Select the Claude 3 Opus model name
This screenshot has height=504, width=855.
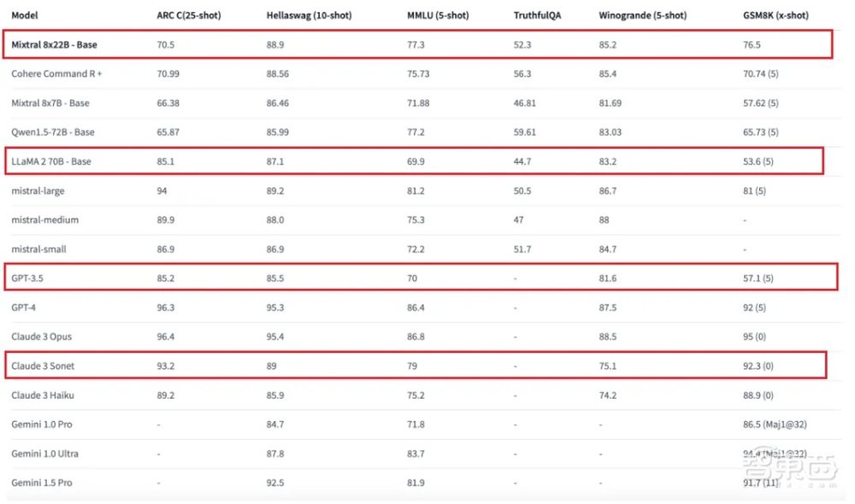tap(42, 337)
